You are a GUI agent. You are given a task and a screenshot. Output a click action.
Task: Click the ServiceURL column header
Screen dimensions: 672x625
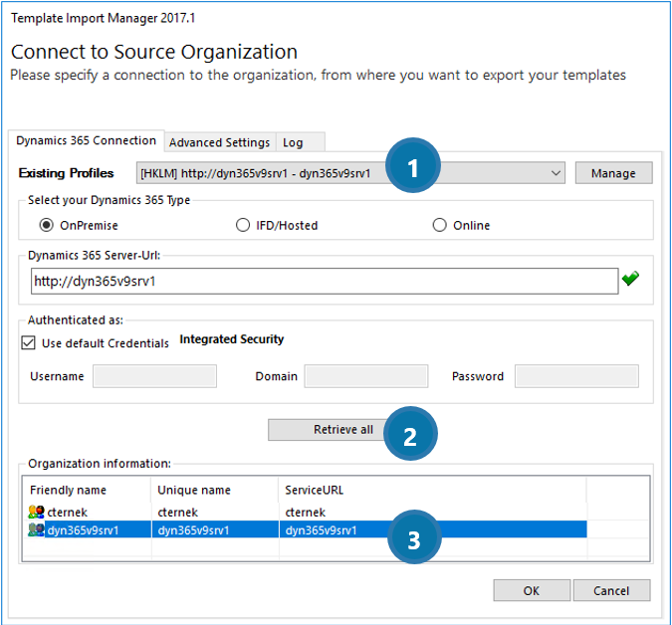pos(432,490)
